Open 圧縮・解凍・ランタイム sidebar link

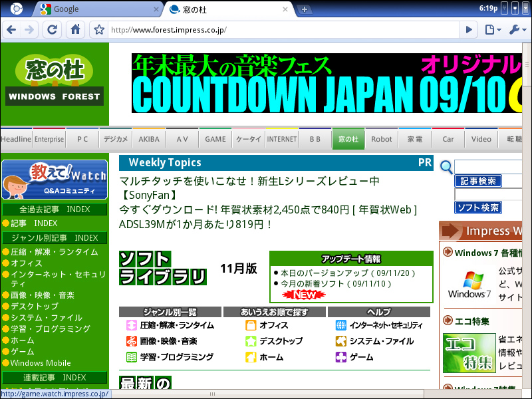[55, 252]
